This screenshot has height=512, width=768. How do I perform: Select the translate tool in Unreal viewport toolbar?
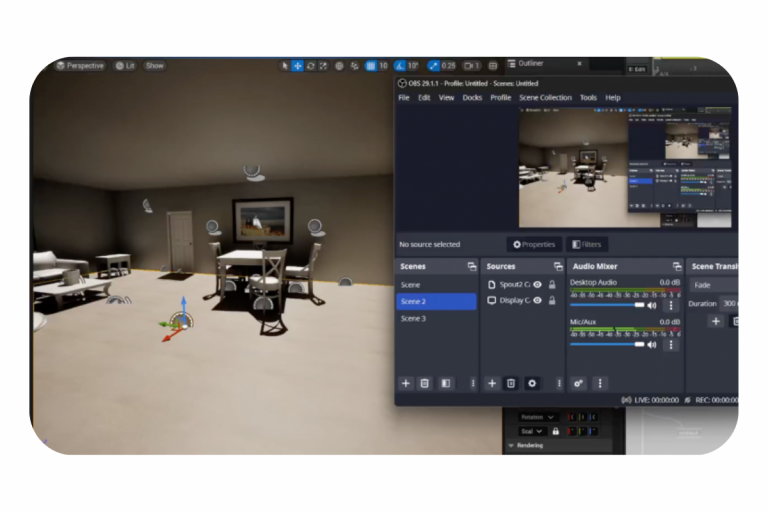tap(297, 66)
